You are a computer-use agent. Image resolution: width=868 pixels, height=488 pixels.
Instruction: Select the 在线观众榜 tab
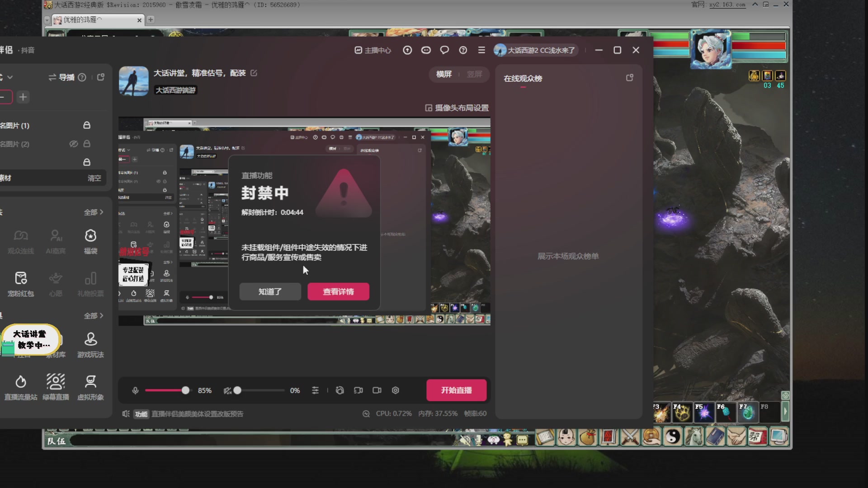523,79
